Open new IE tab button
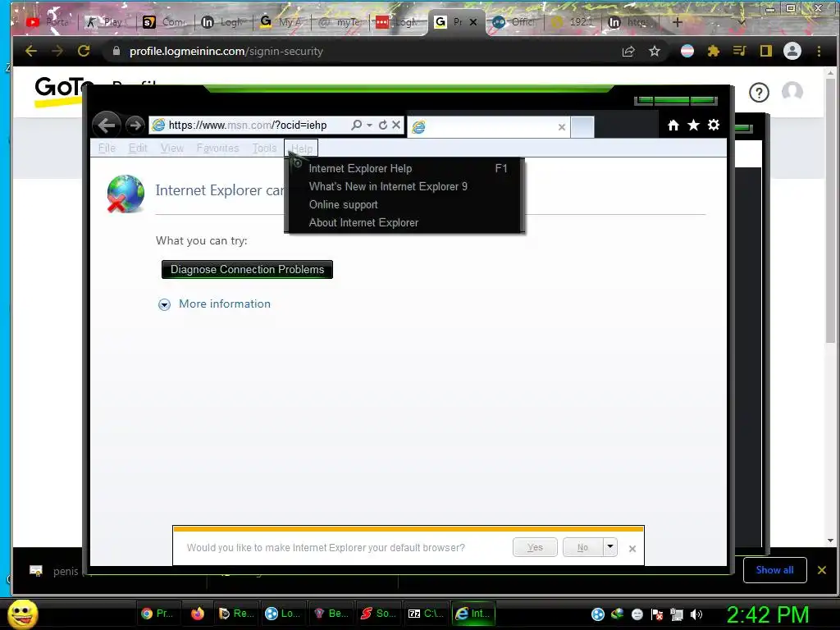The height and width of the screenshot is (630, 840). point(582,127)
